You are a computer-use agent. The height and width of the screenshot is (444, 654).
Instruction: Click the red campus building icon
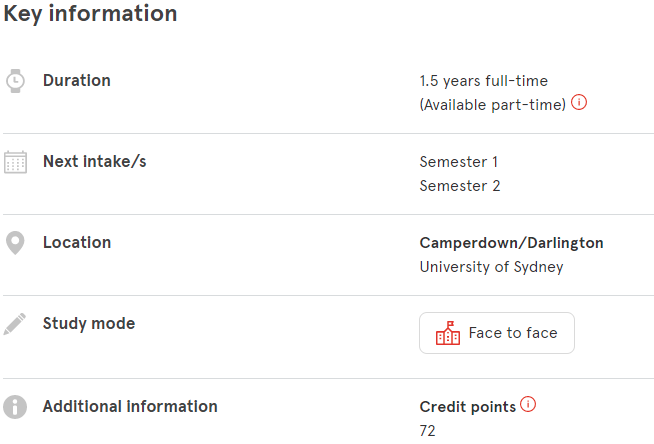[448, 333]
